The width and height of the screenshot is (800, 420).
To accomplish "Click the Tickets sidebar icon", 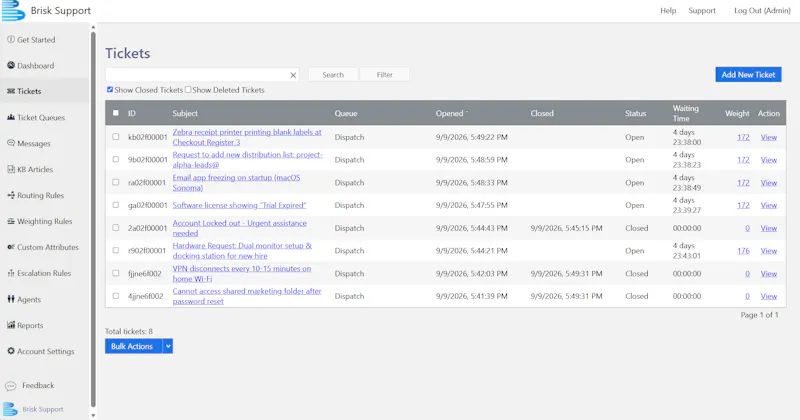I will point(11,91).
